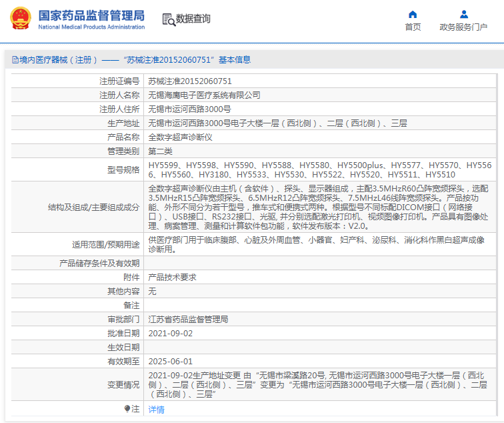The width and height of the screenshot is (504, 423).
Task: Click the 产品储存条件及有效期 label
Action: point(99,263)
